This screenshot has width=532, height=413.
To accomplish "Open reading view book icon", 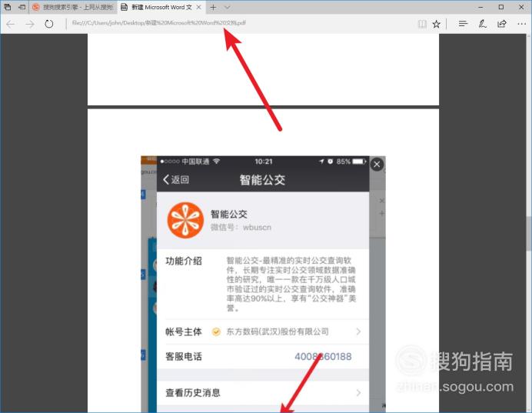I will (422, 24).
